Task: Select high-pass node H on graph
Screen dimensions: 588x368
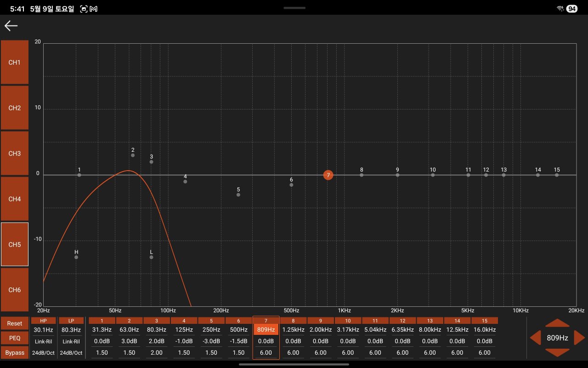Action: tap(76, 257)
